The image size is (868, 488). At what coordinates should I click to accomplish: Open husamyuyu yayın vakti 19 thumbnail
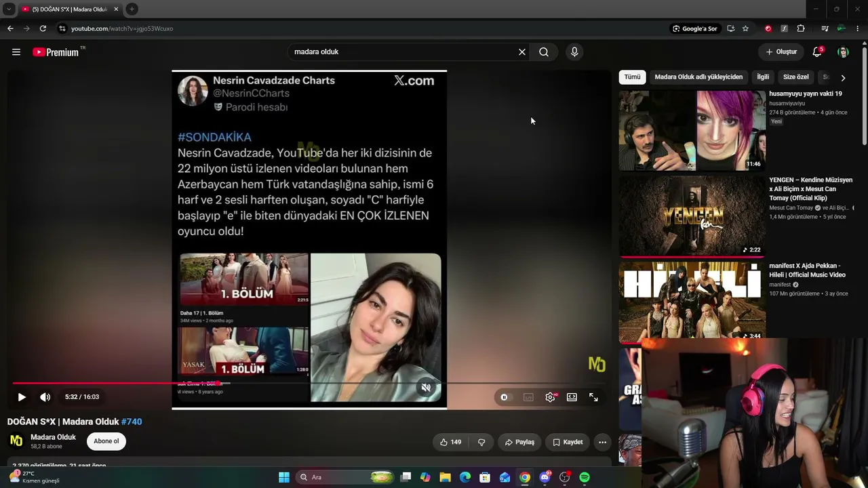point(692,130)
